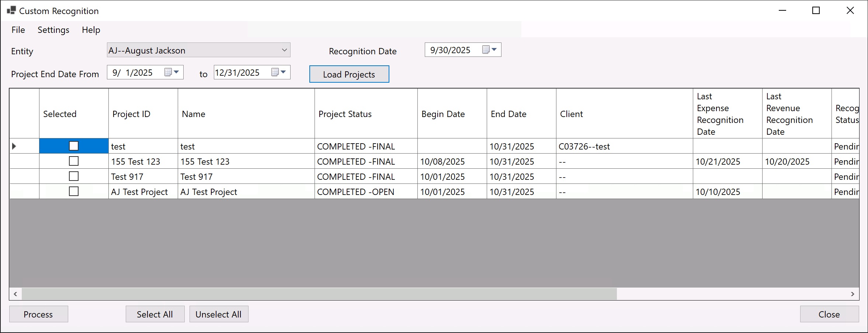Check the Selected checkbox for Test 917
The image size is (868, 333).
click(x=74, y=176)
